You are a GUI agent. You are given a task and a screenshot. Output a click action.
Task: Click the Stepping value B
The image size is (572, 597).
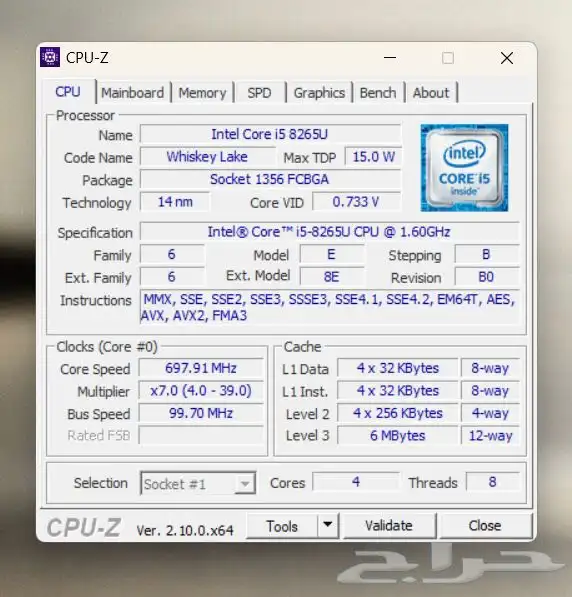(486, 254)
